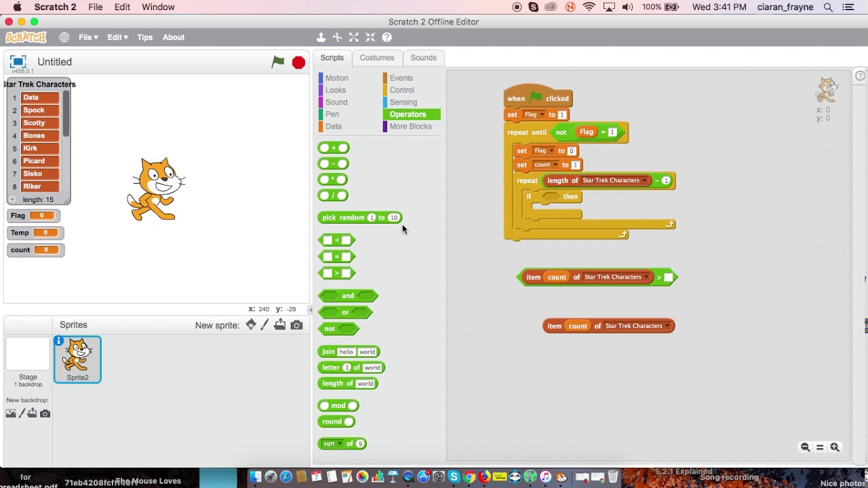Click the project title Untitled field

click(54, 62)
